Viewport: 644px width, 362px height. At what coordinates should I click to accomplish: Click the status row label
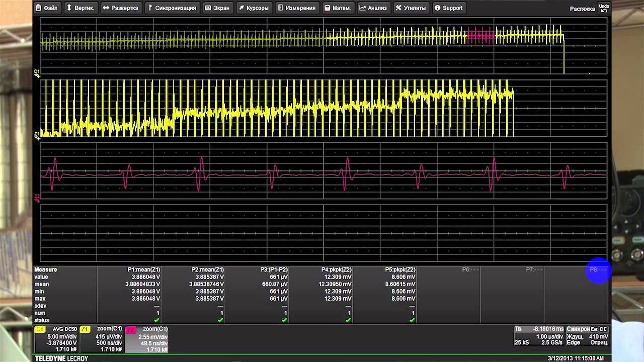(42, 320)
